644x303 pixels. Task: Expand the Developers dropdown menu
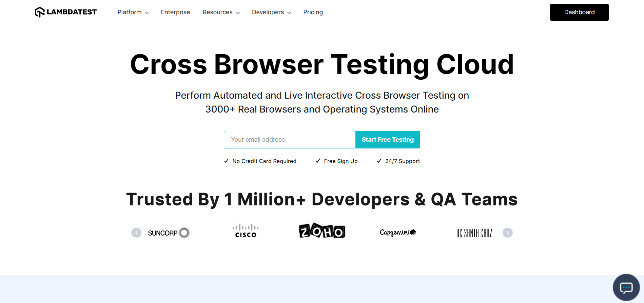tap(271, 12)
